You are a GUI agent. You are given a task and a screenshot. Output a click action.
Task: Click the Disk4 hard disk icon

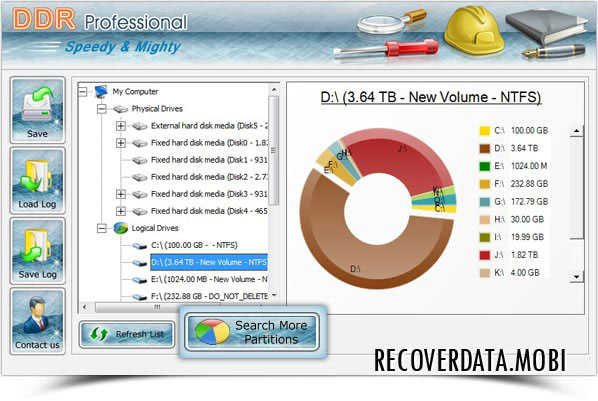pos(140,211)
